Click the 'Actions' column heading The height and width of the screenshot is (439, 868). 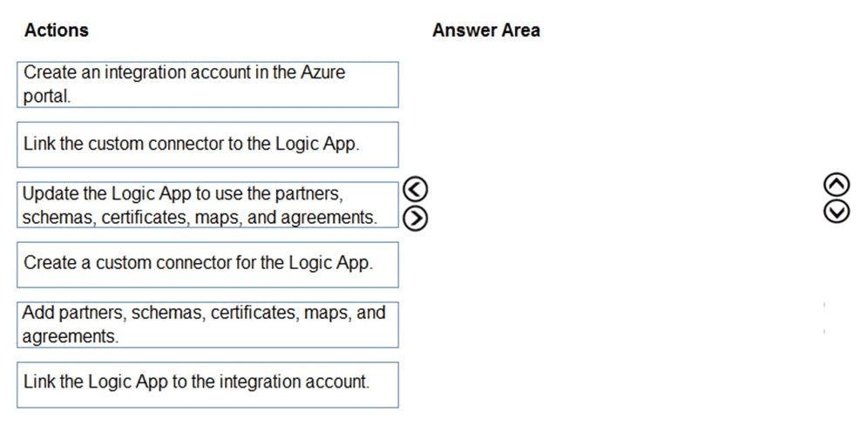57,30
